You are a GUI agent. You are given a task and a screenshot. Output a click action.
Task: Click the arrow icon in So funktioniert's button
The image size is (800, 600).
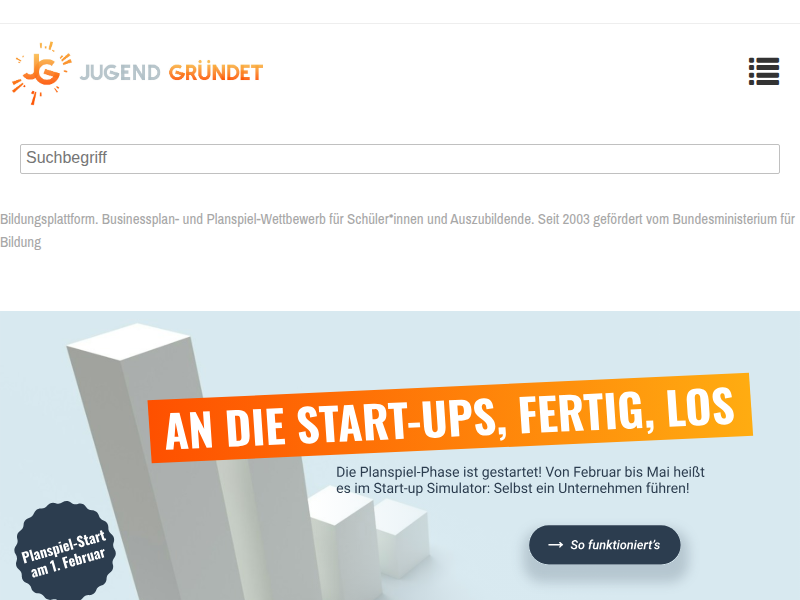[x=555, y=545]
